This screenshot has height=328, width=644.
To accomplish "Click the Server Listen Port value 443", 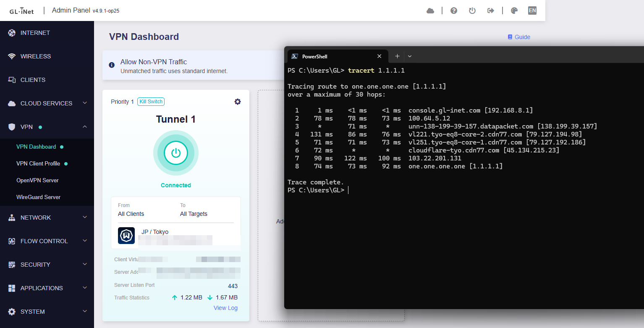I will point(233,286).
